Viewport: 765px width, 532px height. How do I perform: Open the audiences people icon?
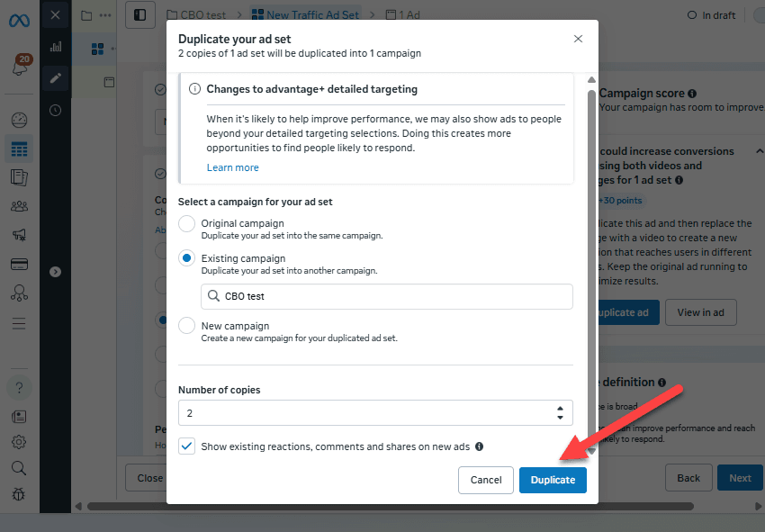pos(19,206)
